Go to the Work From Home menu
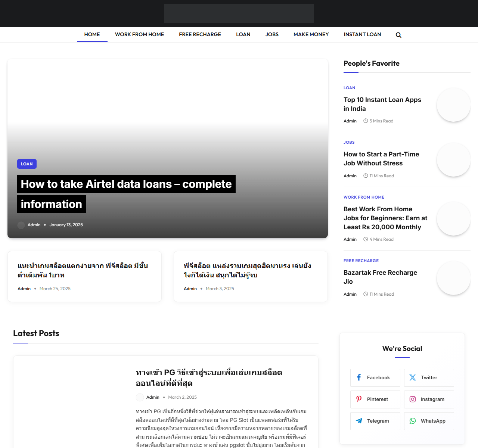The image size is (478, 448). point(139,34)
